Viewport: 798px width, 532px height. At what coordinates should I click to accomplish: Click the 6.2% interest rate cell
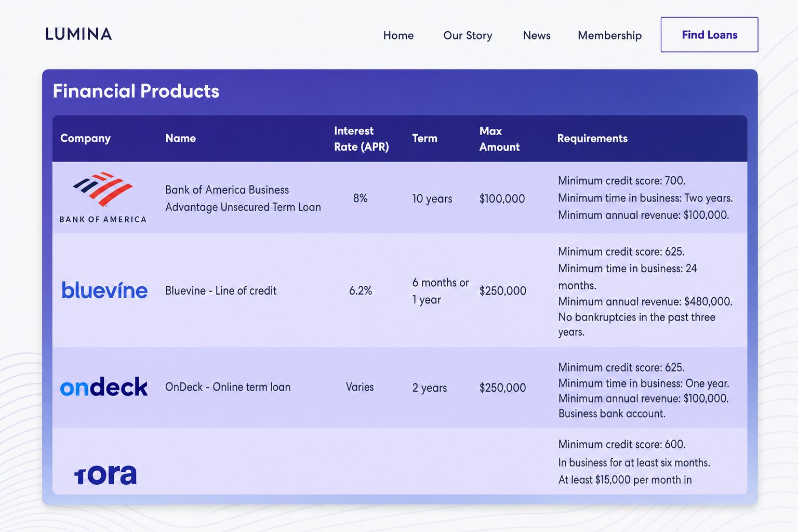[361, 290]
